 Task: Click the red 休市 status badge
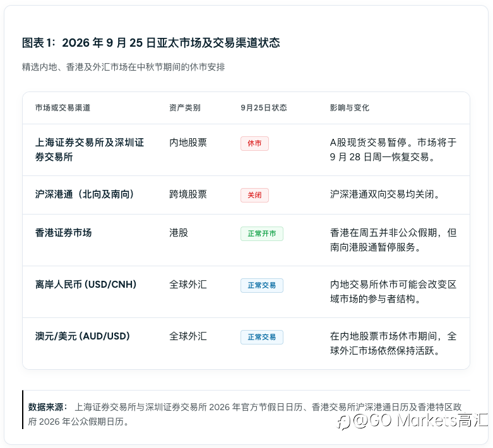tap(254, 143)
